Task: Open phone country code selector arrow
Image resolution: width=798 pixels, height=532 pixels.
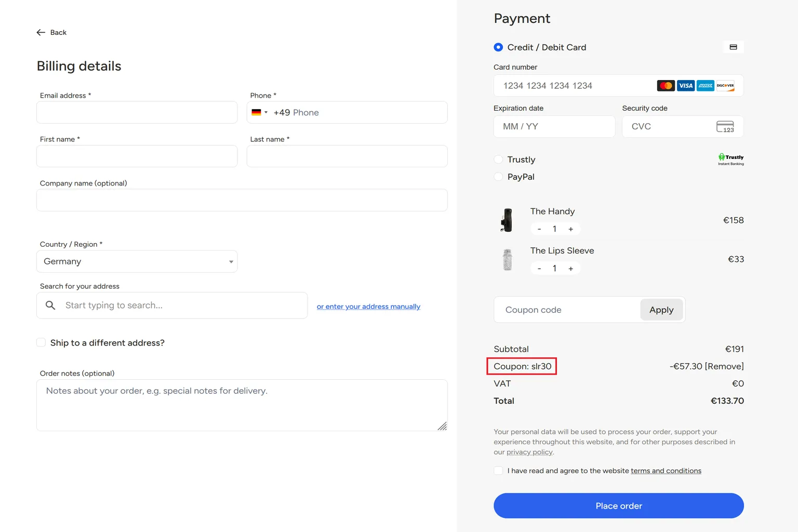Action: [x=266, y=112]
